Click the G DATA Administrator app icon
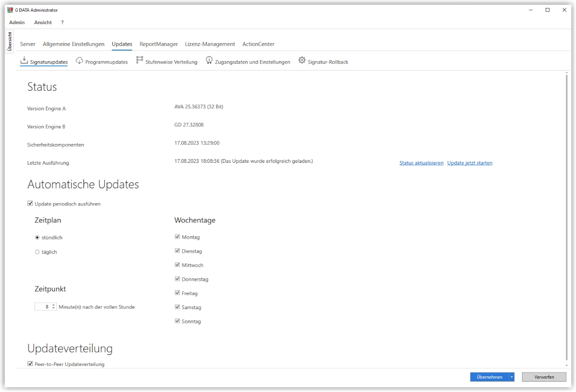Image resolution: width=576 pixels, height=392 pixels. coord(10,10)
